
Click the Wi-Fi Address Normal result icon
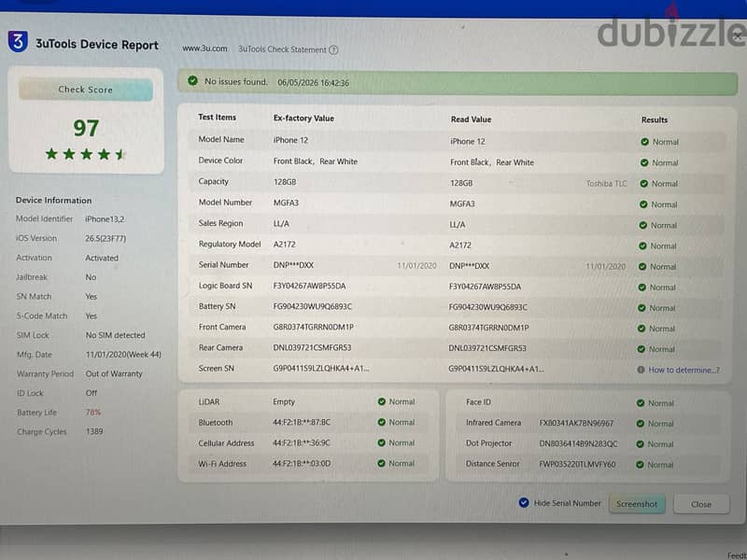381,463
